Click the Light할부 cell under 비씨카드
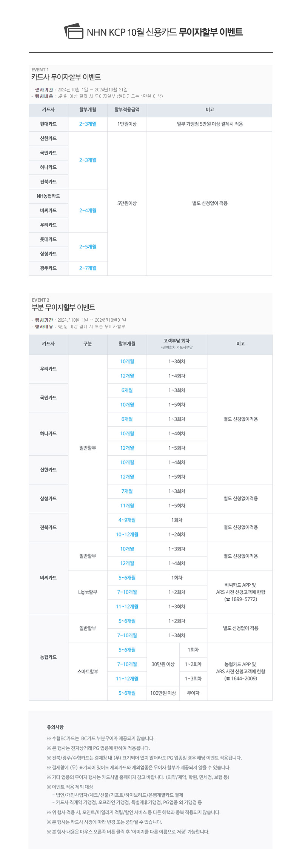This screenshot has height=868, width=302. point(88,592)
